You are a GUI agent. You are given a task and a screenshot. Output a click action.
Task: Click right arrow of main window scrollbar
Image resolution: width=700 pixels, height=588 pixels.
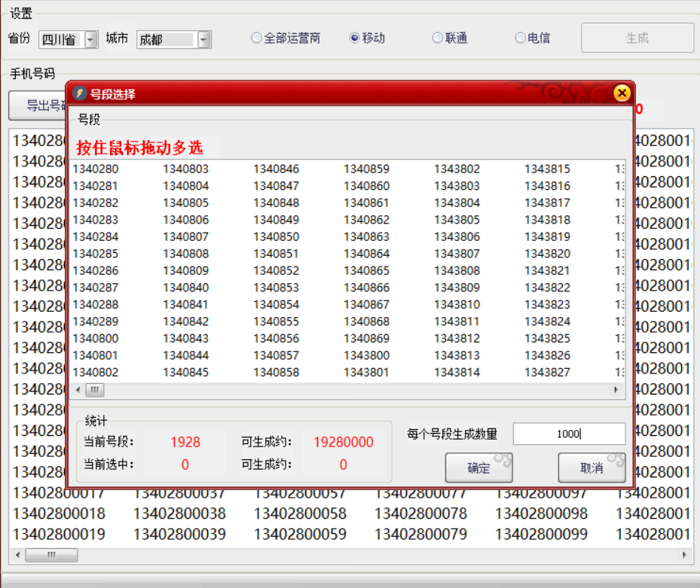pos(684,555)
